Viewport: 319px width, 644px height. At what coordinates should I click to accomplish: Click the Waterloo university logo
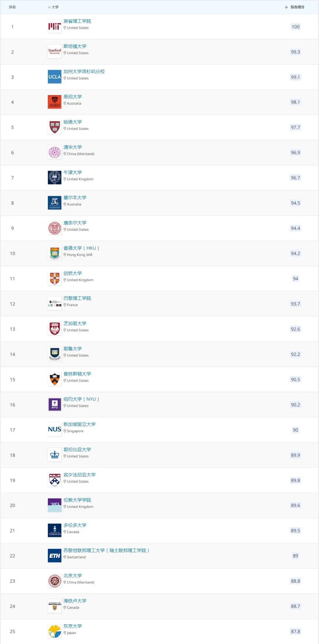pyautogui.click(x=54, y=606)
